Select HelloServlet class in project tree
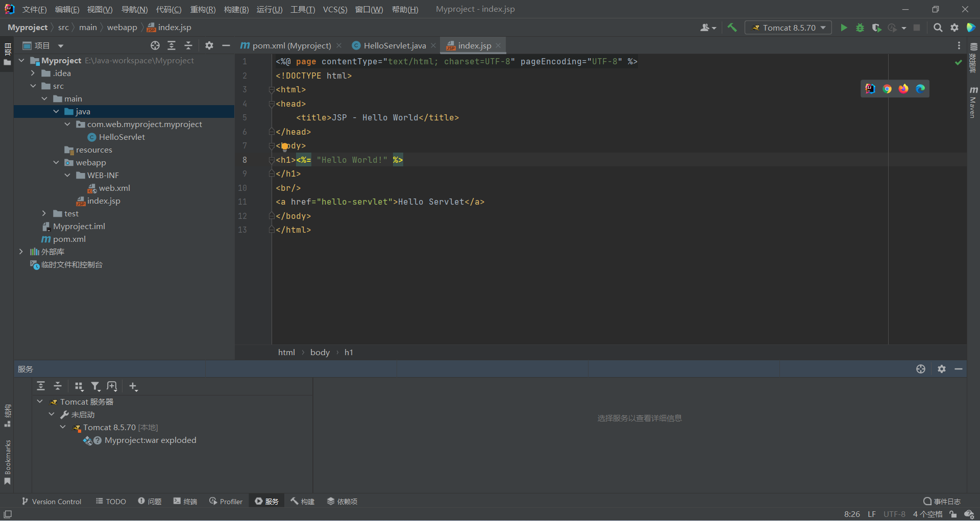This screenshot has width=980, height=521. [x=121, y=137]
